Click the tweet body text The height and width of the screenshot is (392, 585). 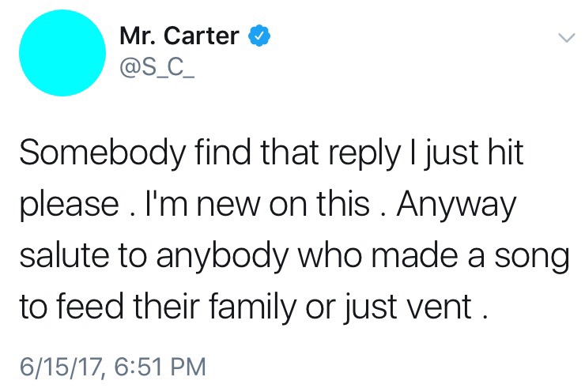294,230
